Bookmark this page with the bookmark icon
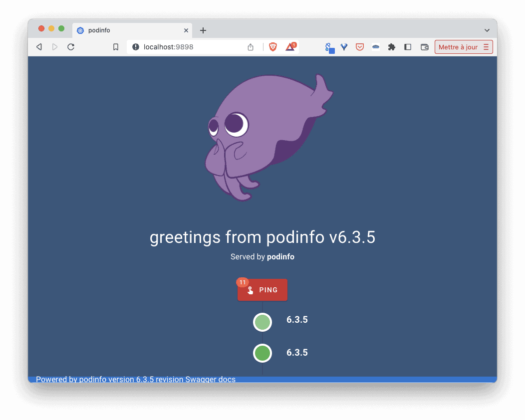Image resolution: width=525 pixels, height=420 pixels. 115,47
